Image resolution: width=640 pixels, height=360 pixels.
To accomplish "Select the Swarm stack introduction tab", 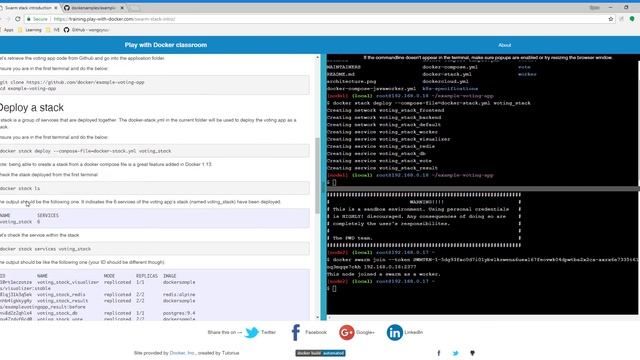I will pyautogui.click(x=29, y=8).
